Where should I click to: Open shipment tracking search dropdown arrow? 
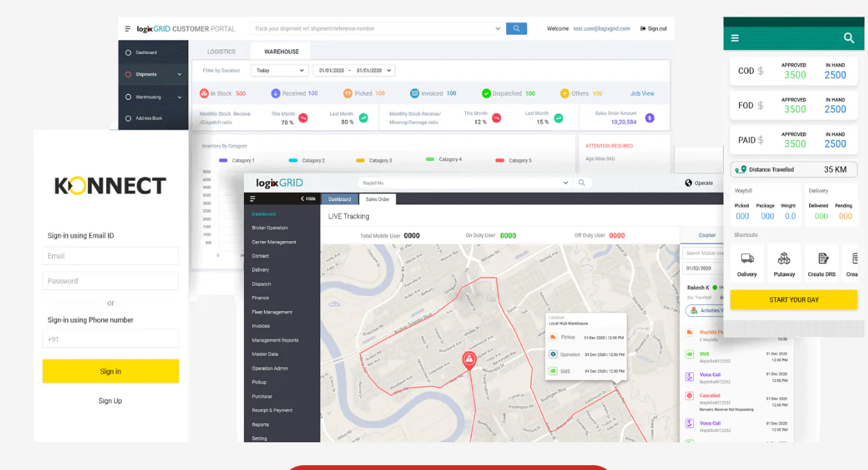[498, 28]
